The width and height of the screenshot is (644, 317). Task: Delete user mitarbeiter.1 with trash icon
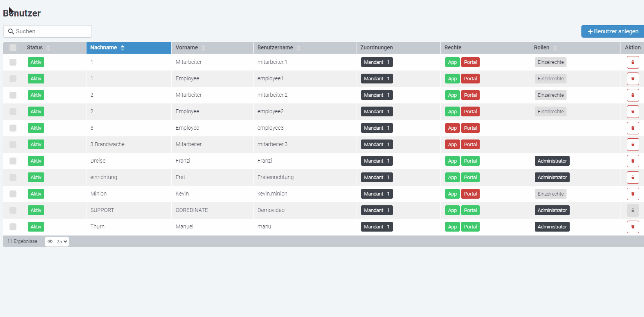click(x=633, y=62)
